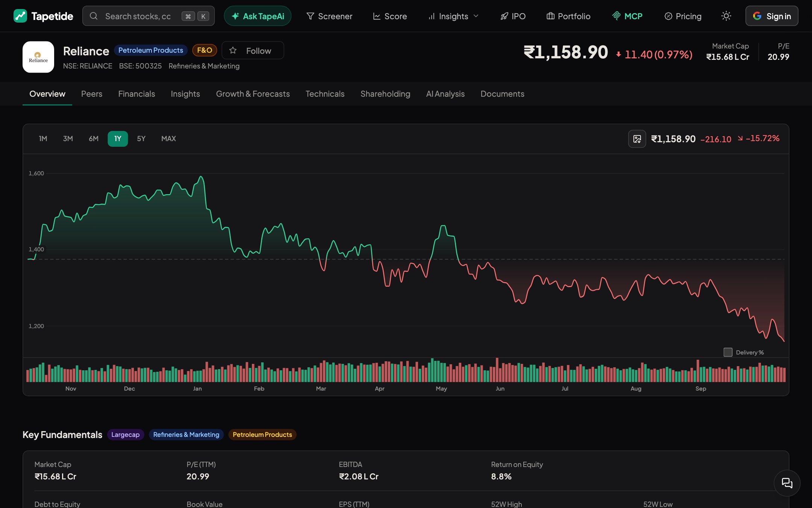812x508 pixels.
Task: Open the Score page
Action: click(390, 16)
